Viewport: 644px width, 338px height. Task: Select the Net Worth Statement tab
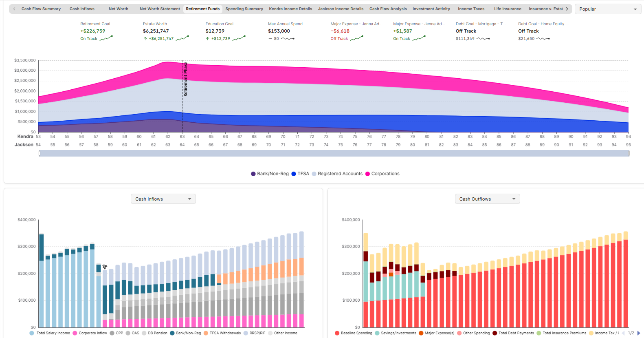point(160,9)
